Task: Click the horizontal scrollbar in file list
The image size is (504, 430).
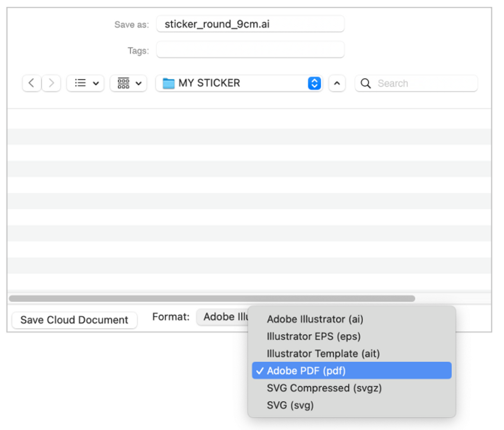Action: pyautogui.click(x=212, y=298)
